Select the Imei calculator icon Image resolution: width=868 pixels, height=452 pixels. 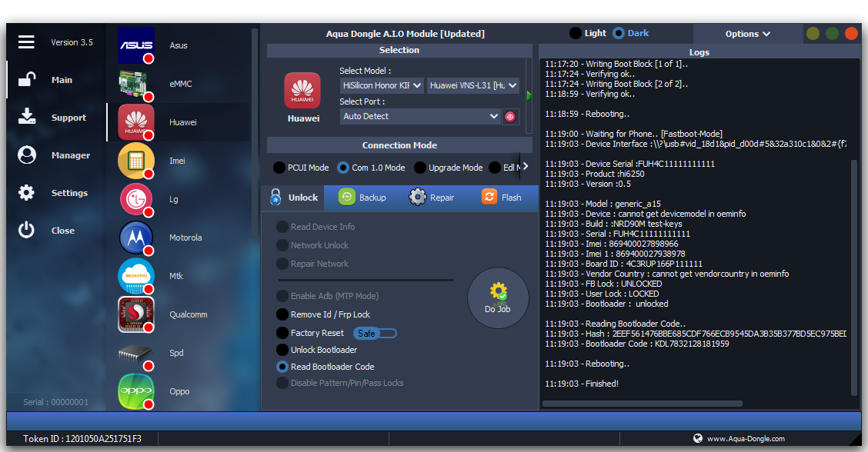pos(136,161)
